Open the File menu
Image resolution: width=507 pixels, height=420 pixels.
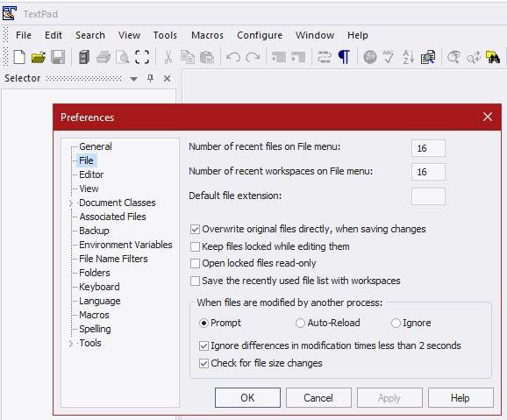[24, 35]
